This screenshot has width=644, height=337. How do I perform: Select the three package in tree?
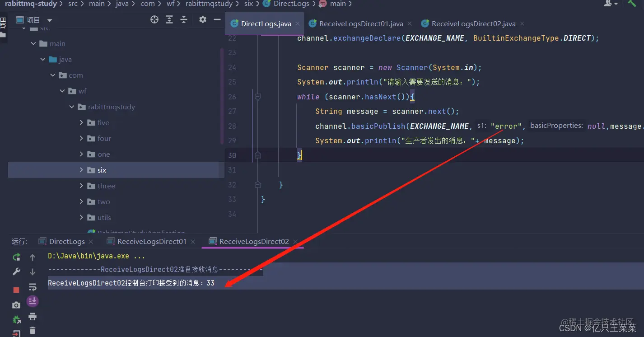[107, 186]
